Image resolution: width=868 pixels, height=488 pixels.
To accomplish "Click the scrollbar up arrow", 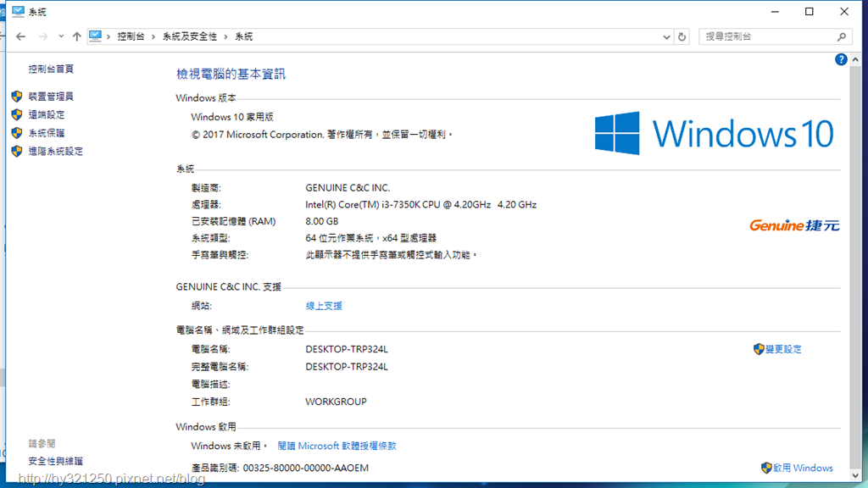I will [x=856, y=59].
